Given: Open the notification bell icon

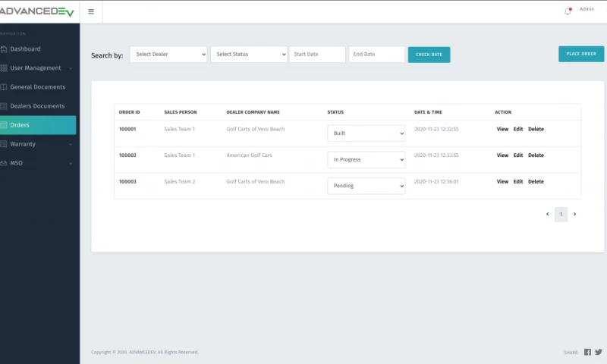Looking at the screenshot, I should (x=568, y=11).
